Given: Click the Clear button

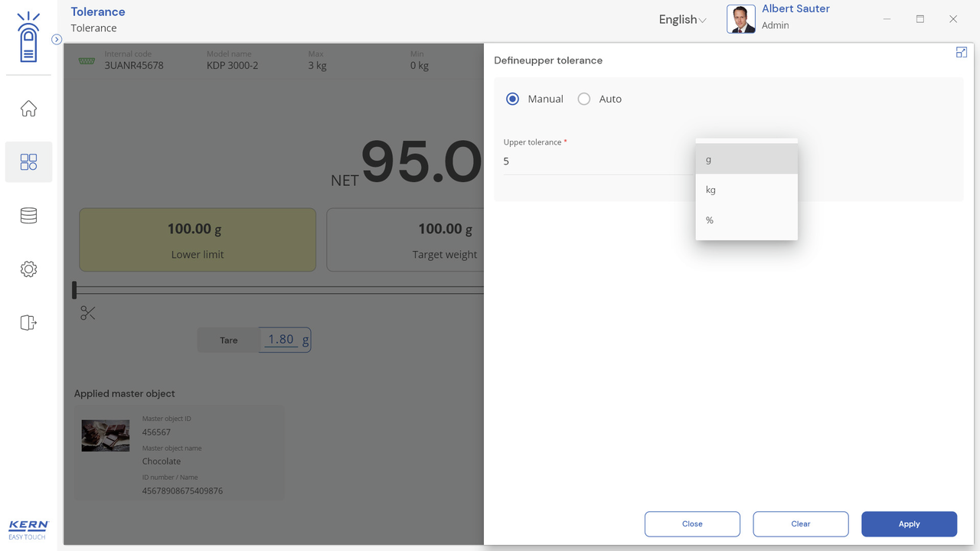Looking at the screenshot, I should coord(800,524).
